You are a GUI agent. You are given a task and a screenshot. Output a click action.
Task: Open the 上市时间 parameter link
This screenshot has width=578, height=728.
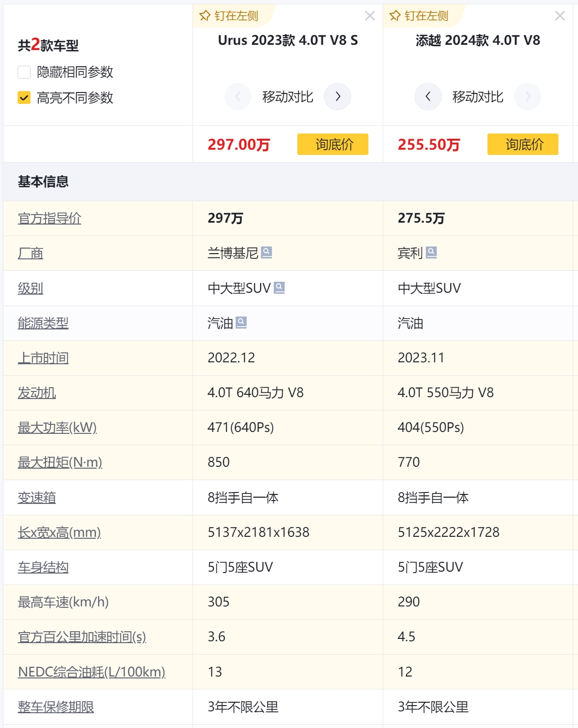point(43,358)
